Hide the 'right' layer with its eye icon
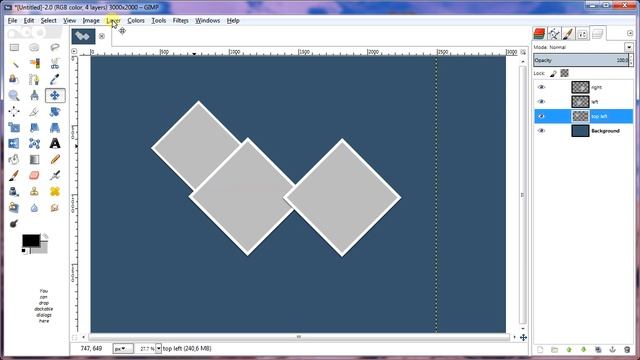 (541, 87)
